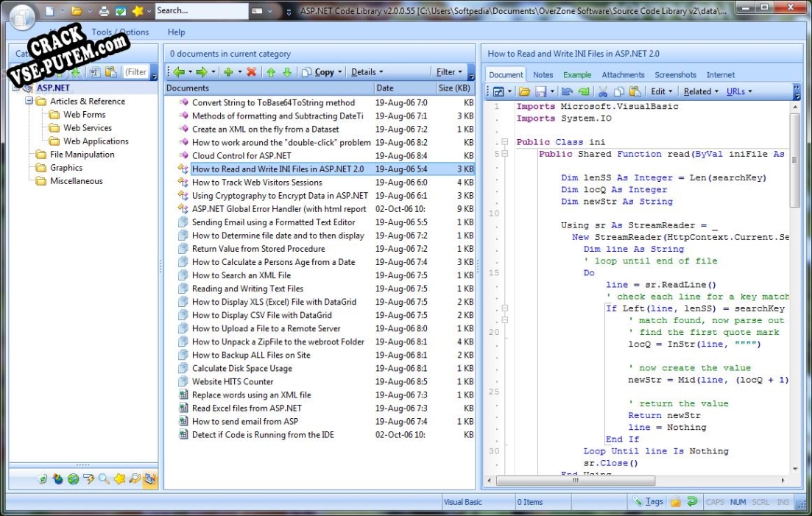Screen dimensions: 812x516
Task: Toggle the INS mode indicator
Action: click(x=783, y=501)
